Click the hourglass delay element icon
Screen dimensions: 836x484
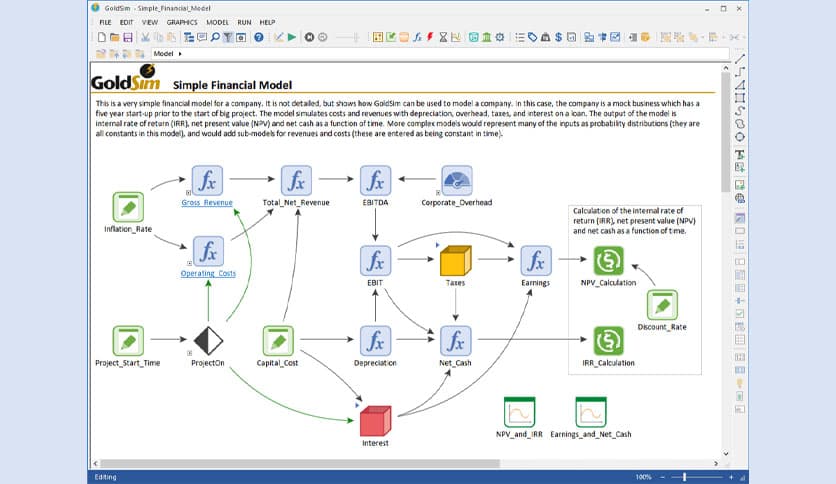coord(443,37)
